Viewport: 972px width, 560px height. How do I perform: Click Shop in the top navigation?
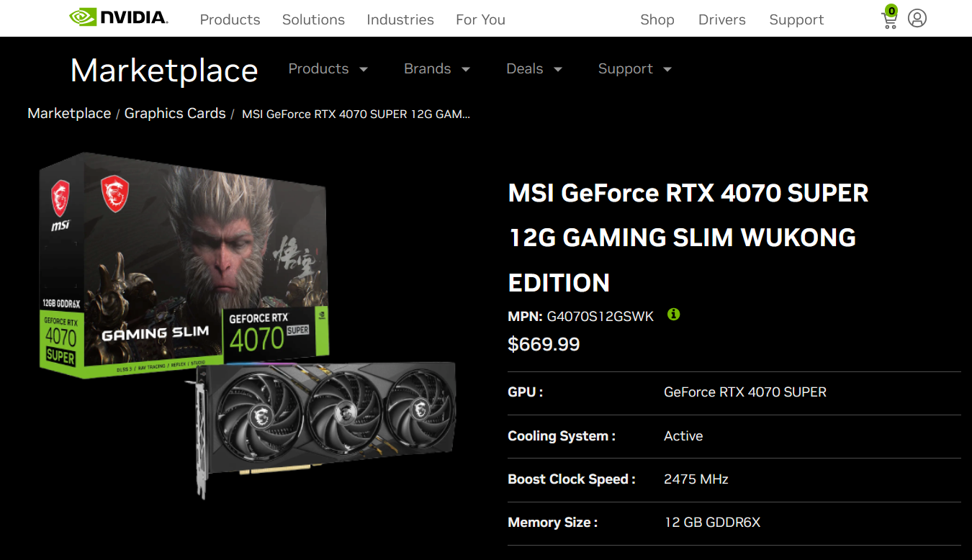[x=657, y=19]
